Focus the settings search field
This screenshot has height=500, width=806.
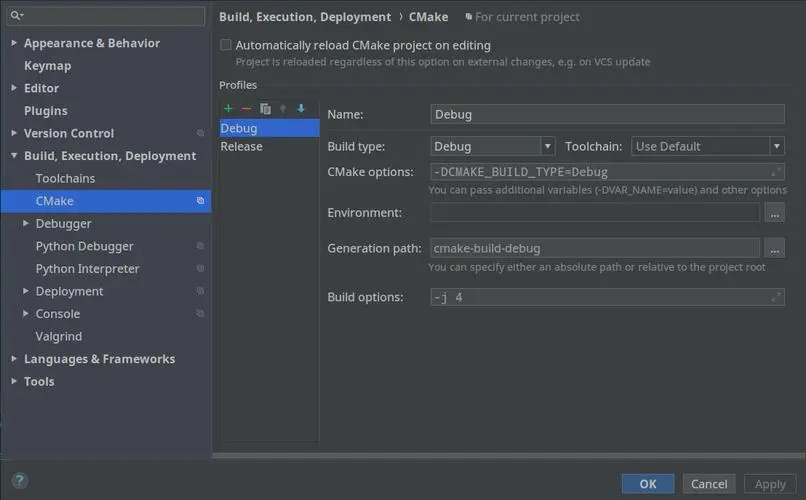click(110, 16)
